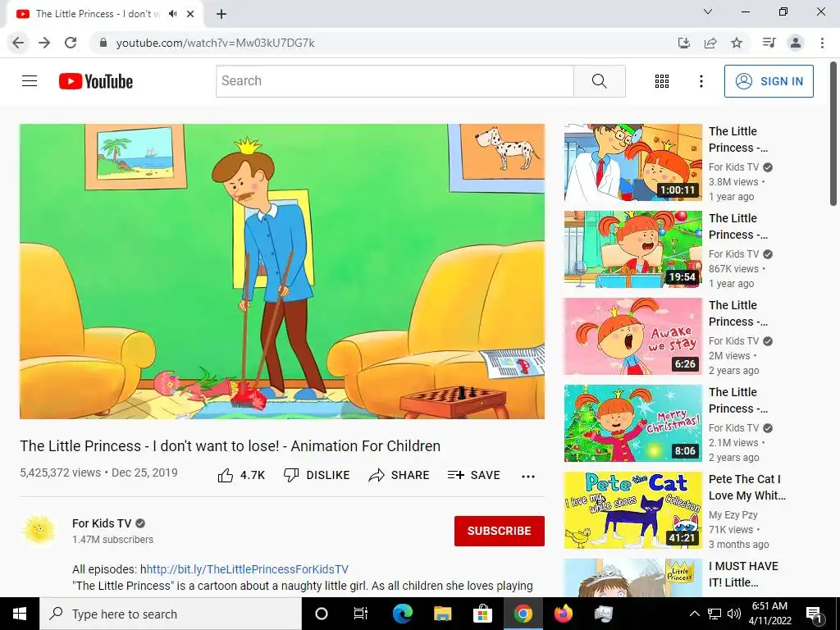
Task: Open the volume control in tray
Action: click(734, 614)
